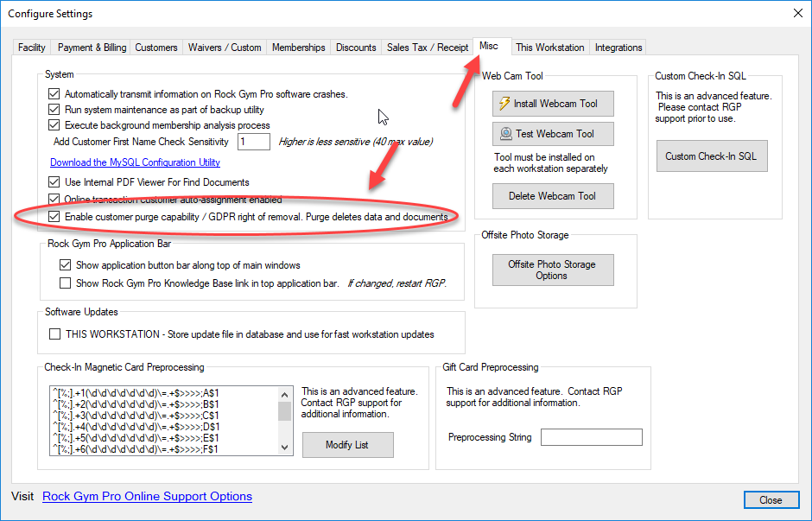The height and width of the screenshot is (521, 812).
Task: Click the First Name Check Sensitivity field
Action: coord(253,142)
